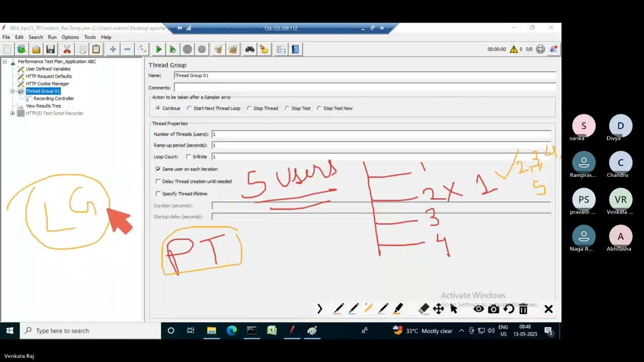Click Start no pauses icon
This screenshot has width=644, height=362.
pos(173,49)
